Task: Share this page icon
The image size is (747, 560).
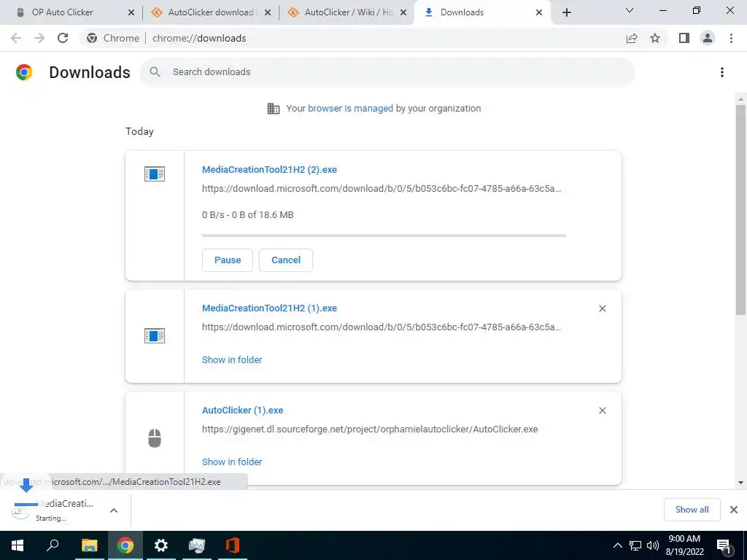Action: [632, 38]
